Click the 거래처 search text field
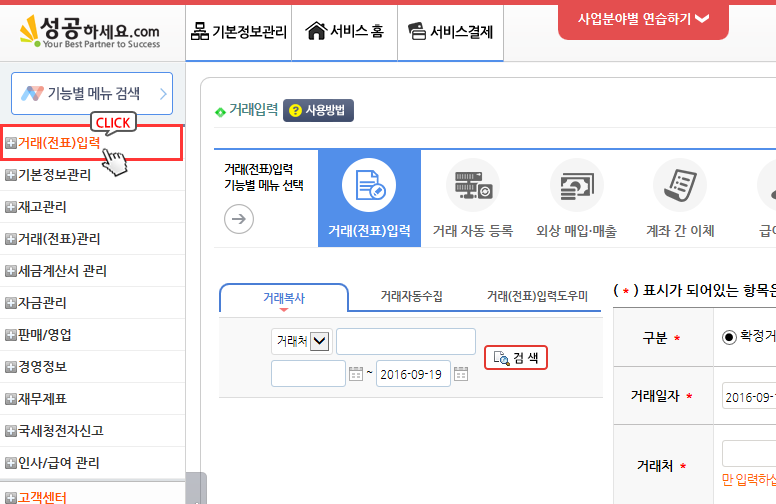Screen dimensions: 776x504 click(406, 341)
